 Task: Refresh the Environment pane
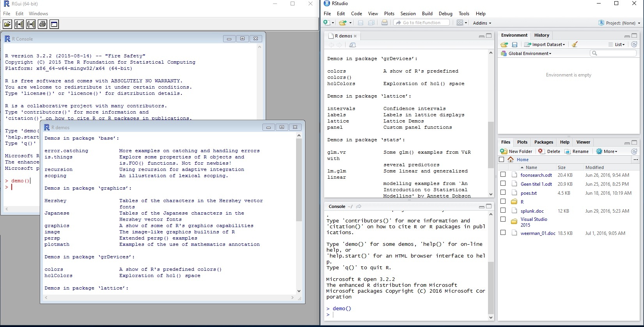[634, 44]
